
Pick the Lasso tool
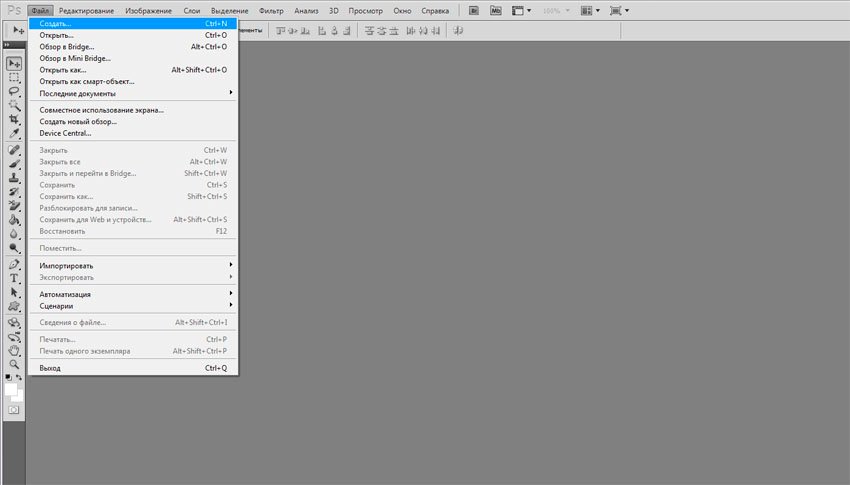[x=14, y=91]
